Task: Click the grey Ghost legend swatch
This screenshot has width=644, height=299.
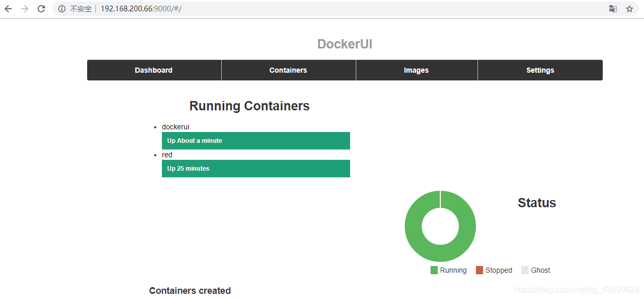Action: (525, 270)
